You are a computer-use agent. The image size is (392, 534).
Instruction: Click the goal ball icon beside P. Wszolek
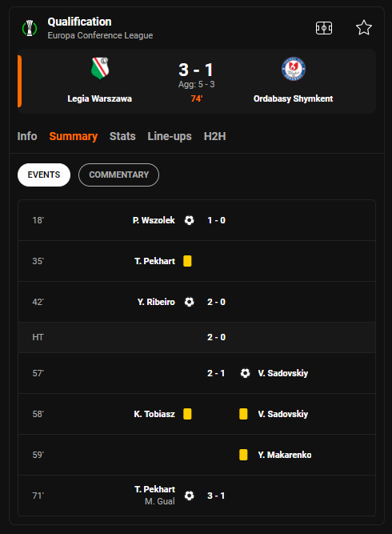tap(189, 220)
